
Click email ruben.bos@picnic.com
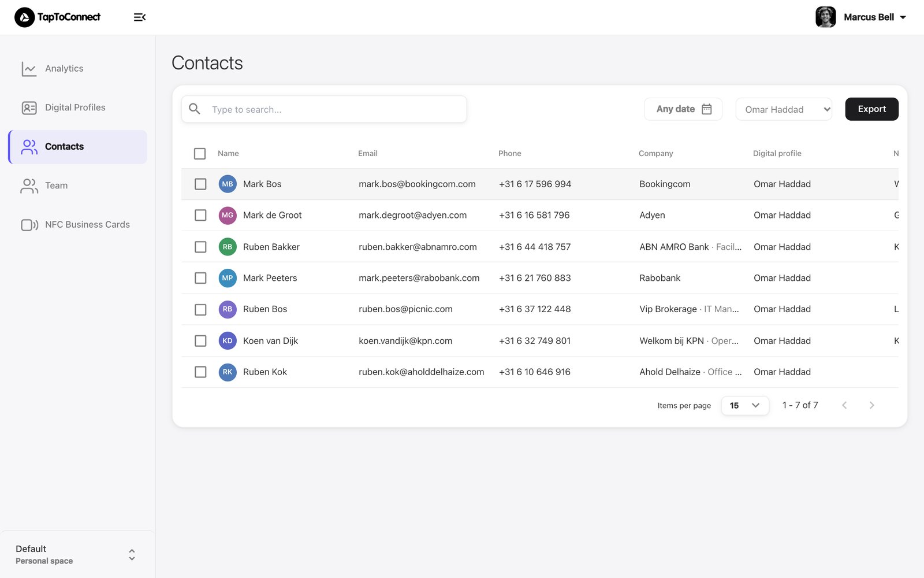click(x=405, y=309)
